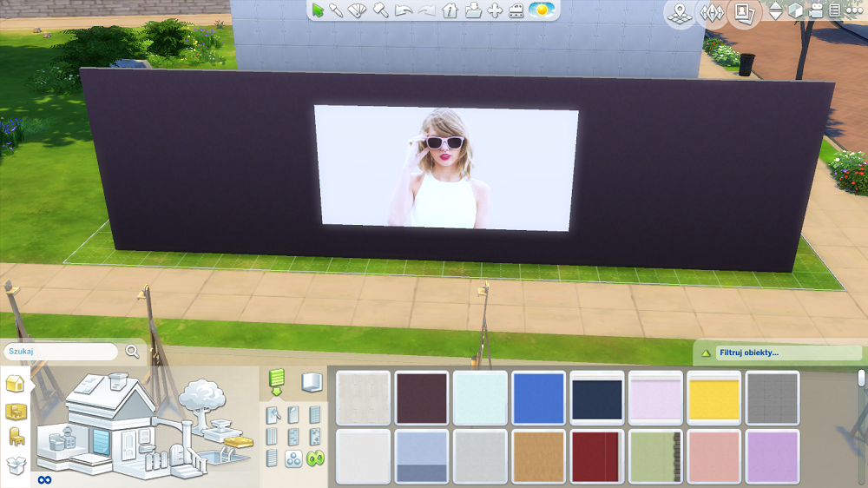Click the green wall patterns sort arrow
Viewport: 868px width, 488px height.
pyautogui.click(x=277, y=381)
